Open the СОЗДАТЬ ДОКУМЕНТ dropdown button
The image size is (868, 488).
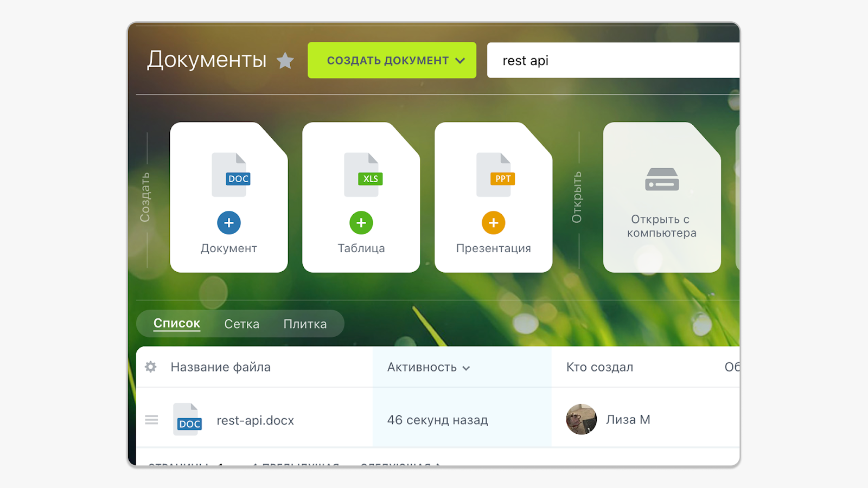tap(392, 60)
